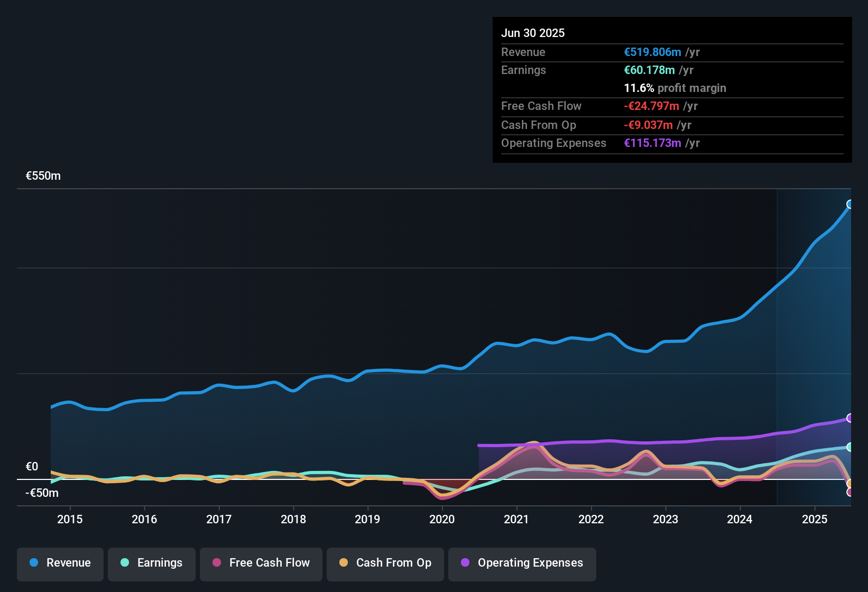
Task: Click the 11.6% profit margin text
Action: pyautogui.click(x=675, y=88)
